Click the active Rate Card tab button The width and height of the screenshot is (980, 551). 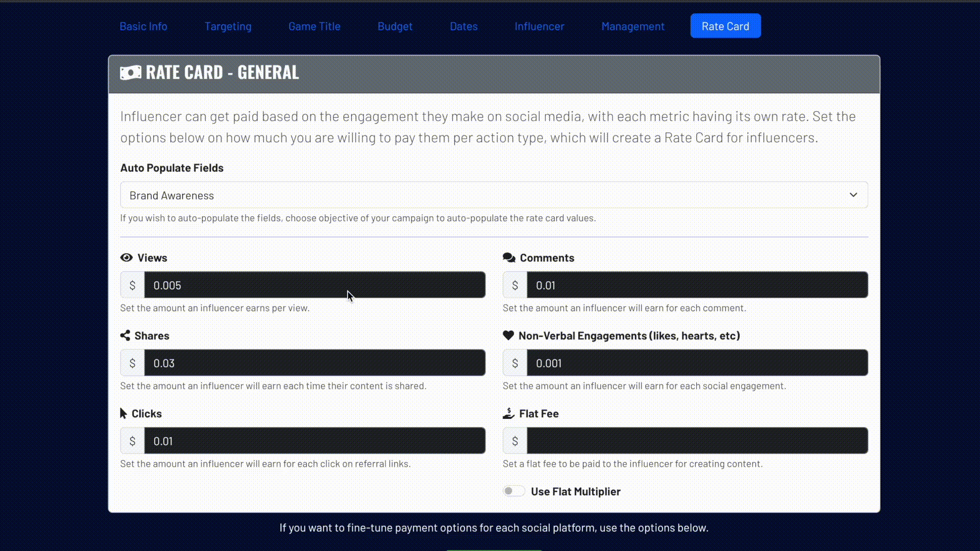(725, 27)
